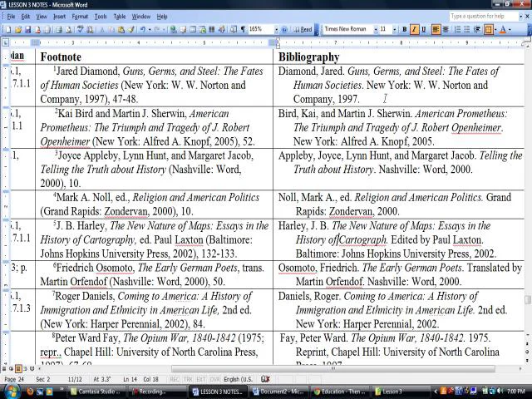Click the Insert Excel Worksheet icon
Screen dimensions: 532x399
pyautogui.click(x=203, y=30)
